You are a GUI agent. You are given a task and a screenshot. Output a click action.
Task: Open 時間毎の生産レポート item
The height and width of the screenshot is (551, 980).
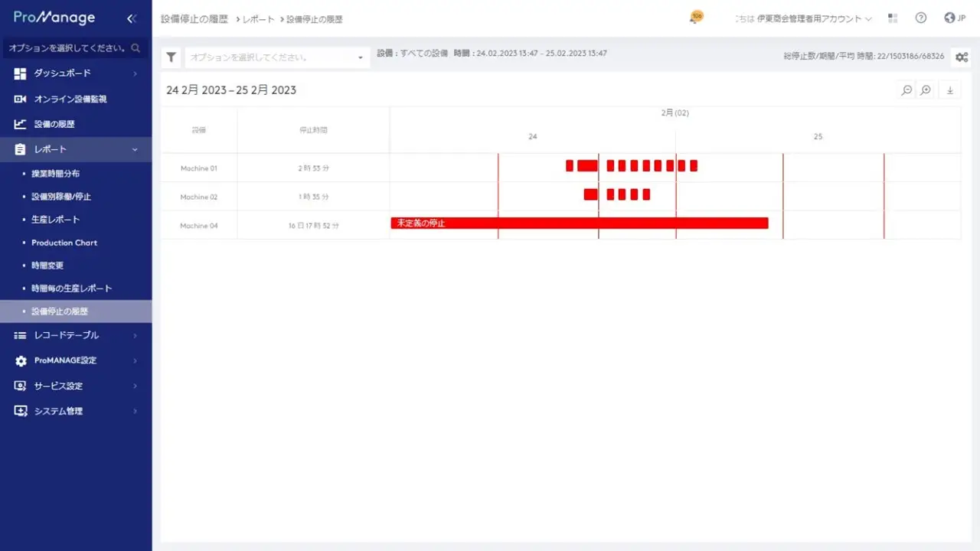(x=72, y=289)
